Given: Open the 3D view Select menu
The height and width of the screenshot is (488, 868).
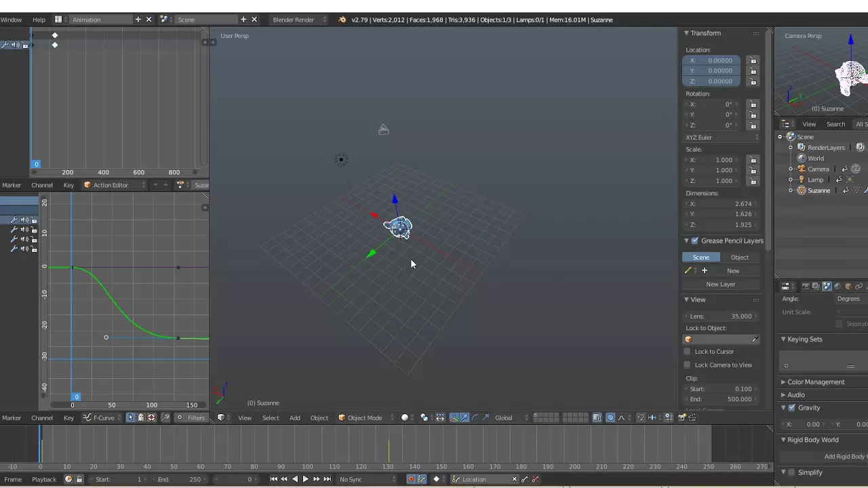Looking at the screenshot, I should click(x=271, y=418).
